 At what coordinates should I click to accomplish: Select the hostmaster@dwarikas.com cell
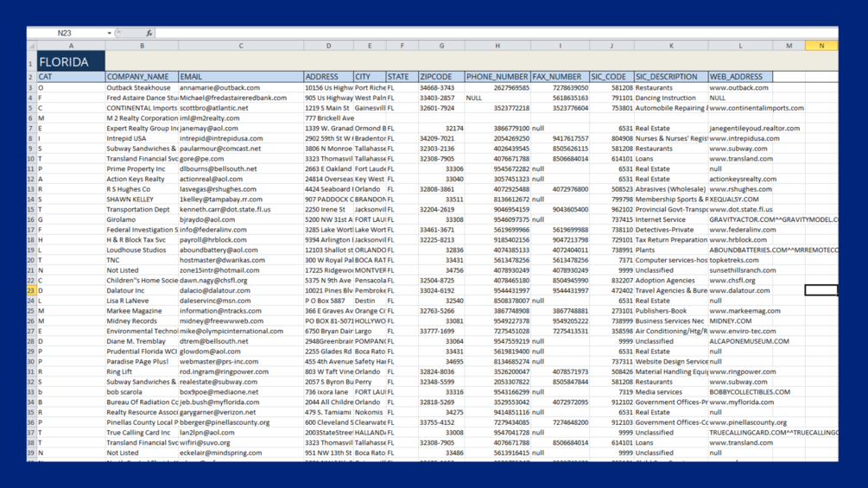241,260
